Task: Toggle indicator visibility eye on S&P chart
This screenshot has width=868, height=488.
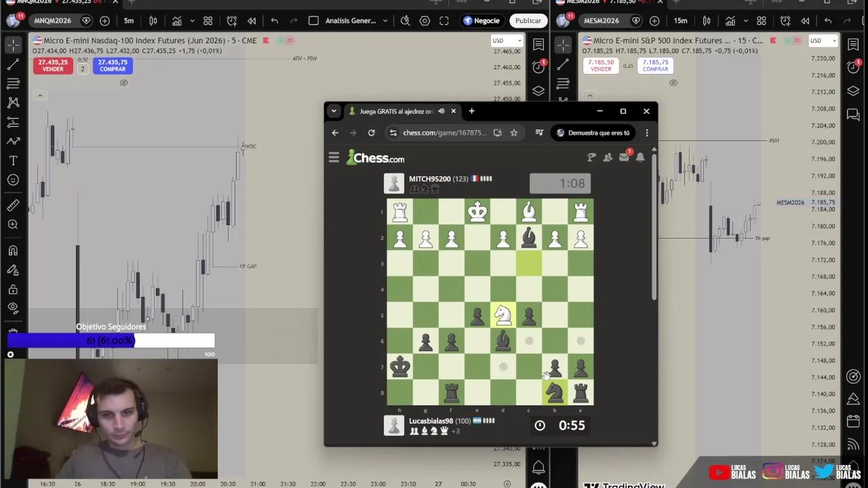Action: pos(673,83)
